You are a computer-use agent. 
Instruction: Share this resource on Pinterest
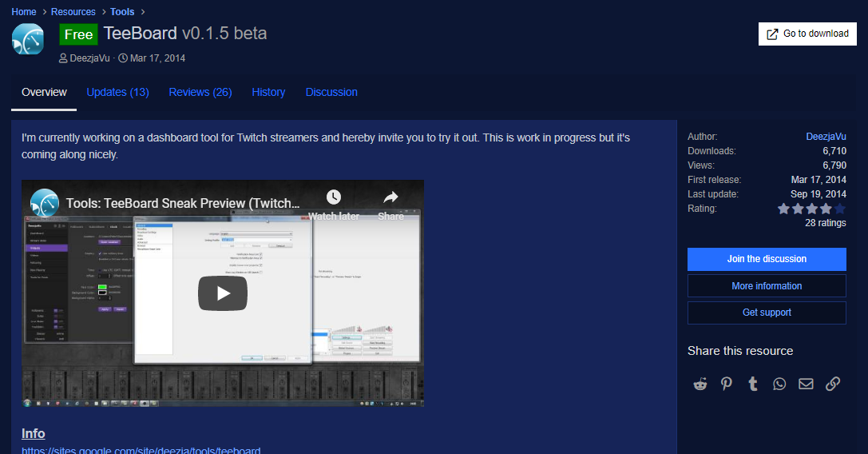(x=727, y=384)
